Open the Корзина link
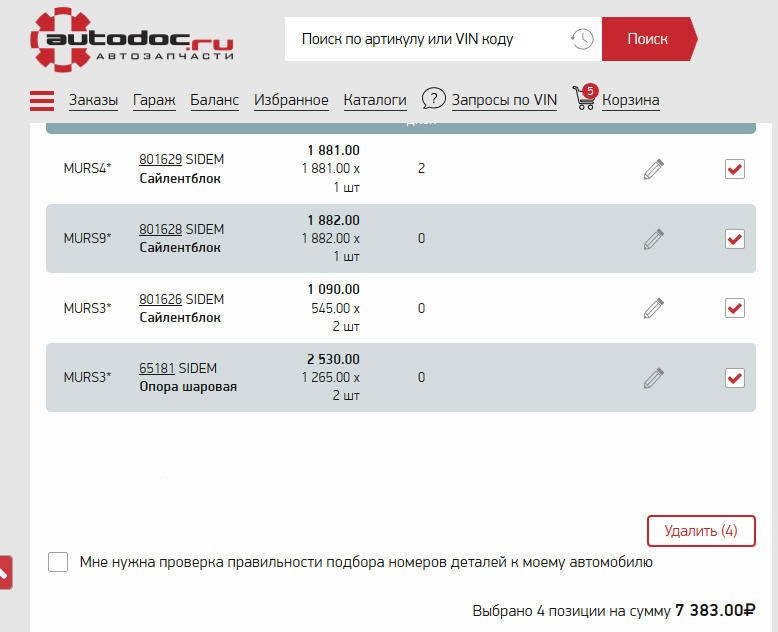 631,100
